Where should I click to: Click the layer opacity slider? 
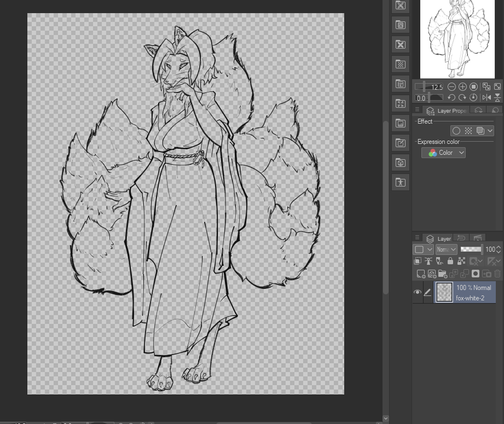click(x=471, y=249)
